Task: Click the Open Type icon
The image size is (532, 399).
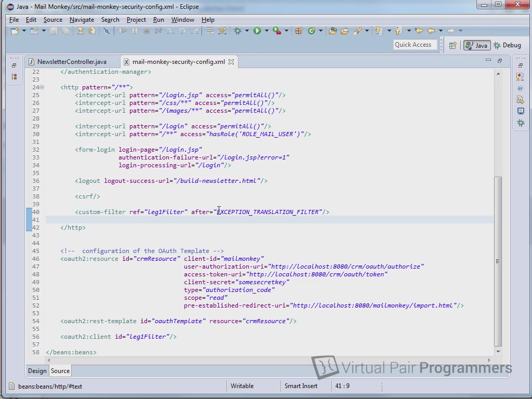Action: [x=332, y=31]
